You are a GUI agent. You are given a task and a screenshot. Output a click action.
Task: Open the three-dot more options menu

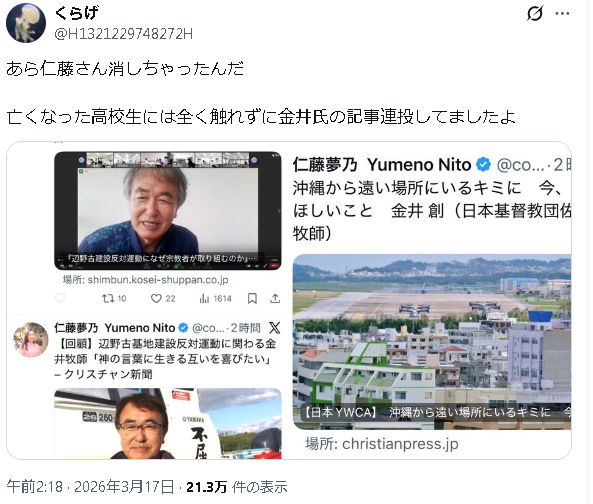562,14
